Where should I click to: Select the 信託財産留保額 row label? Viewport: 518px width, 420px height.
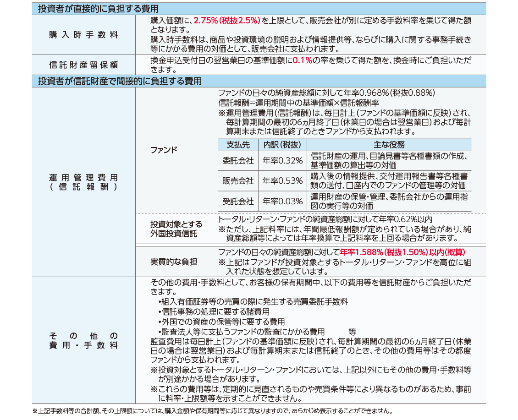83,65
